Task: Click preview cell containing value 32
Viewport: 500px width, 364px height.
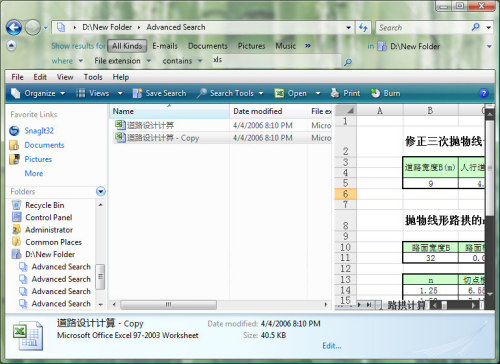Action: coord(430,258)
